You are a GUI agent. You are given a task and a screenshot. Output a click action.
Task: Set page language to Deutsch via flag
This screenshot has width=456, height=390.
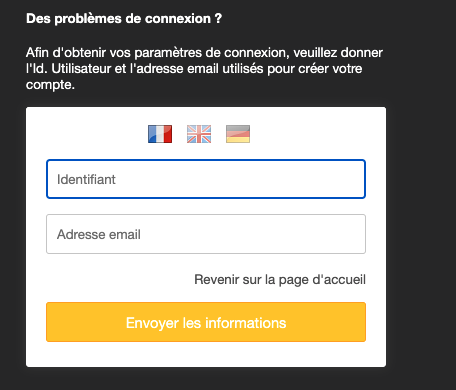coord(238,134)
